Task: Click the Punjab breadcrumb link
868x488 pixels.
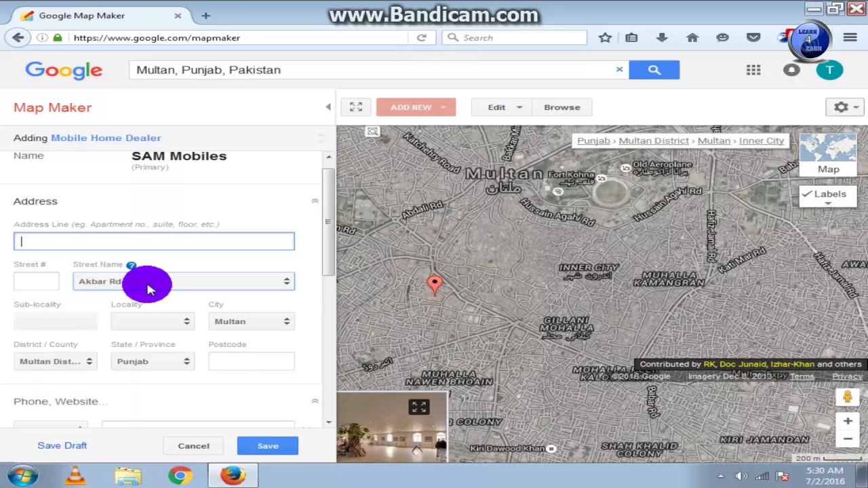Action: 593,141
